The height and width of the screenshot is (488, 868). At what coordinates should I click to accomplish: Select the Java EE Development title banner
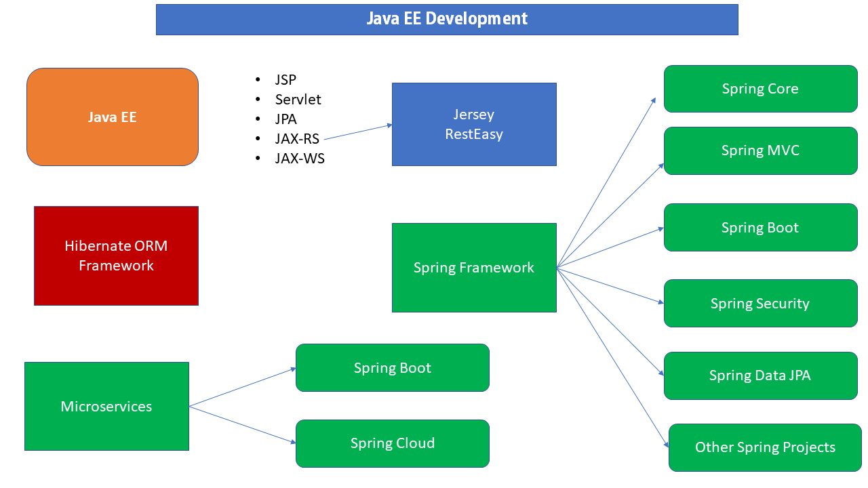[448, 19]
